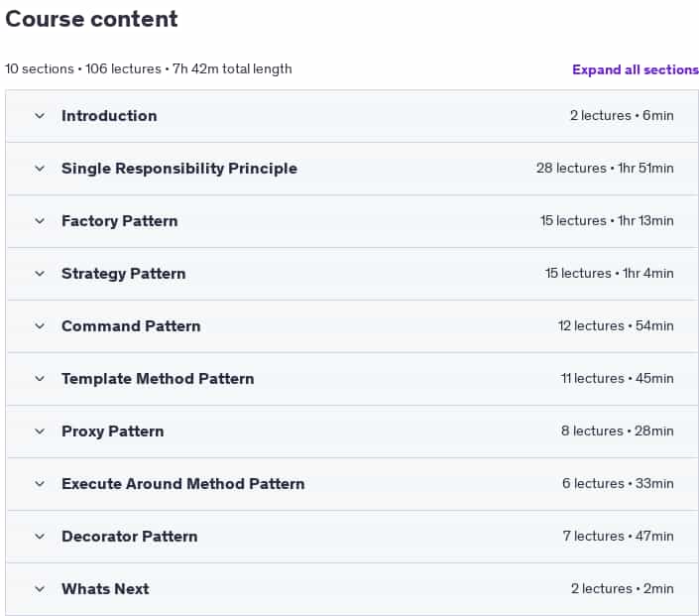Expand the Factory Pattern chevron
This screenshot has width=699, height=616.
40,221
